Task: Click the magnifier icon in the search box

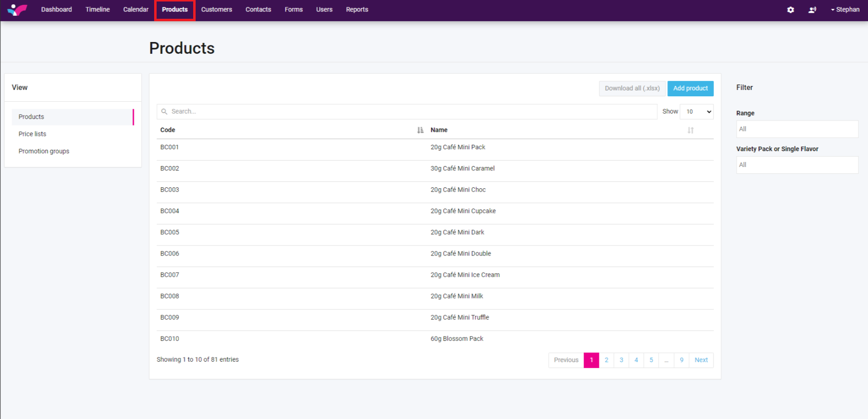Action: (165, 112)
